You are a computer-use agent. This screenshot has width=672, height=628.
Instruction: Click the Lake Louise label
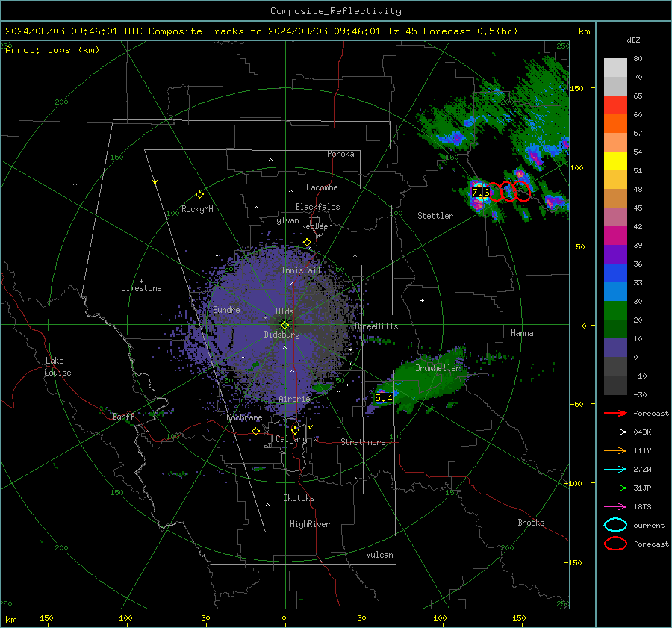click(57, 367)
